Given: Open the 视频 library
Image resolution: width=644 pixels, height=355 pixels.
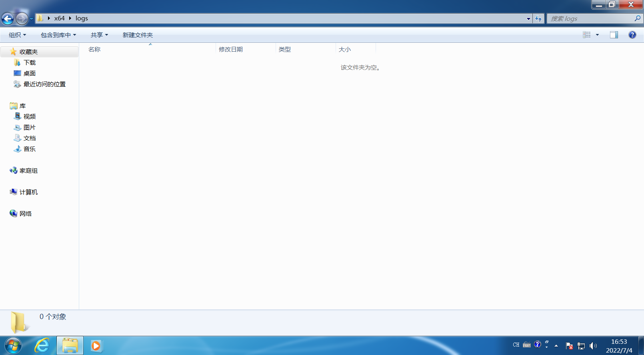Looking at the screenshot, I should (x=30, y=117).
